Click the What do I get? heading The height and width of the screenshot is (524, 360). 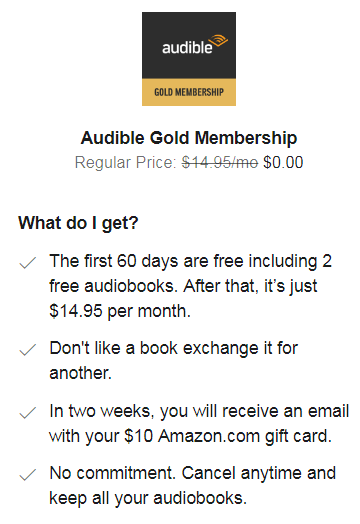78,223
